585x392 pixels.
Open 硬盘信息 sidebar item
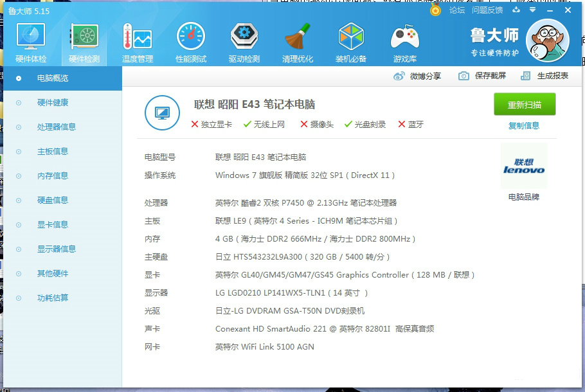click(x=63, y=200)
